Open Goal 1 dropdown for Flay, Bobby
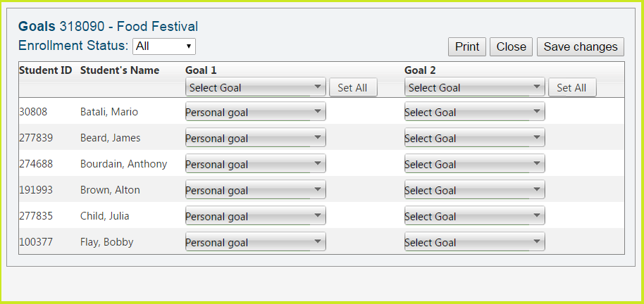The width and height of the screenshot is (644, 304). click(x=255, y=243)
